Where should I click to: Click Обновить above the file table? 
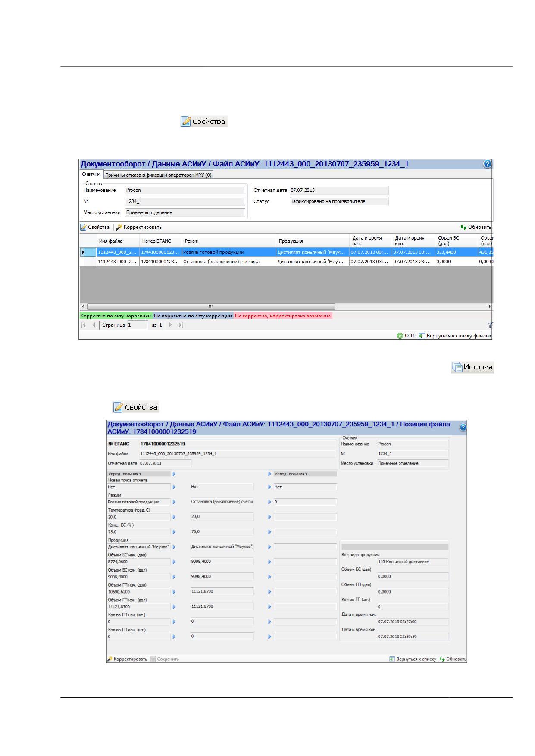(476, 227)
